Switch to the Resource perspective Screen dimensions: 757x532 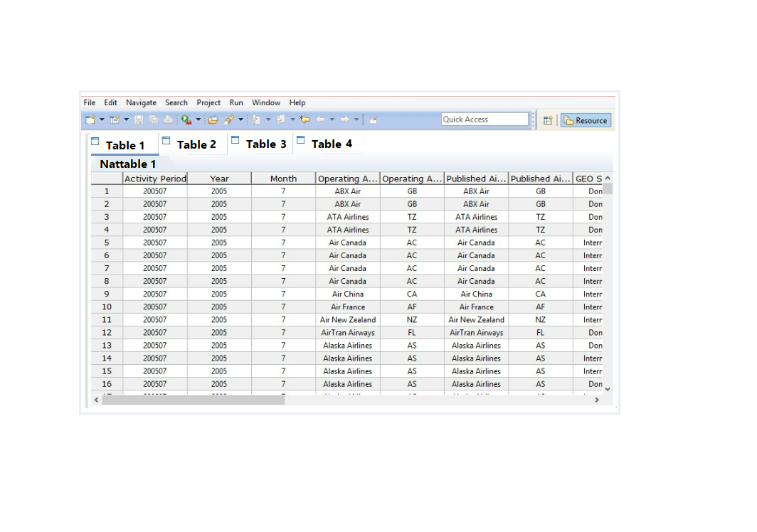(586, 120)
